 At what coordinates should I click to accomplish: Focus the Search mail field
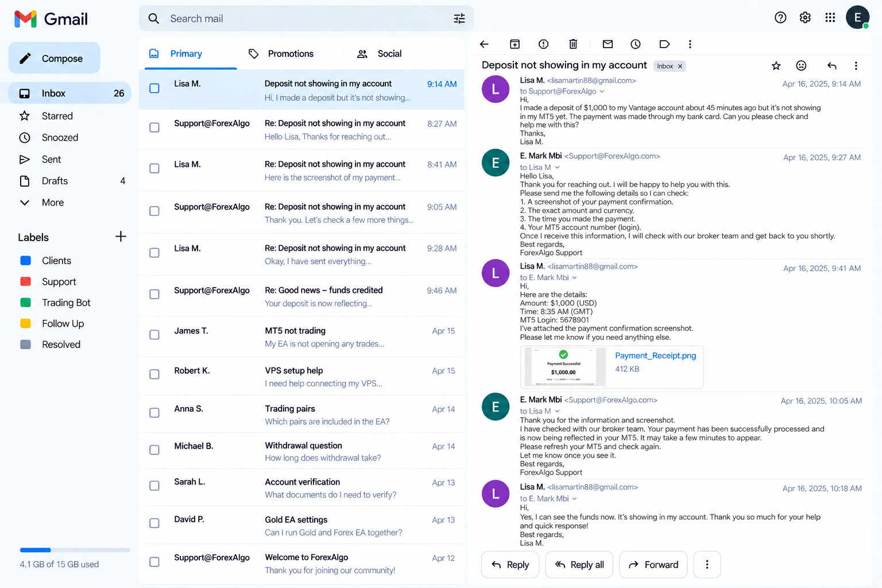point(307,18)
